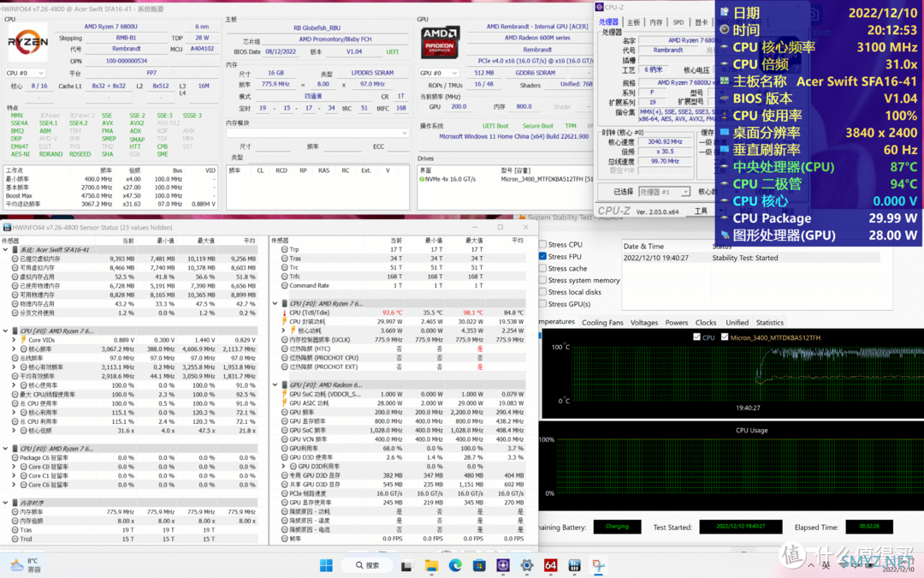The image size is (924, 578).
Task: Open Task View on the taskbar
Action: tap(406, 566)
